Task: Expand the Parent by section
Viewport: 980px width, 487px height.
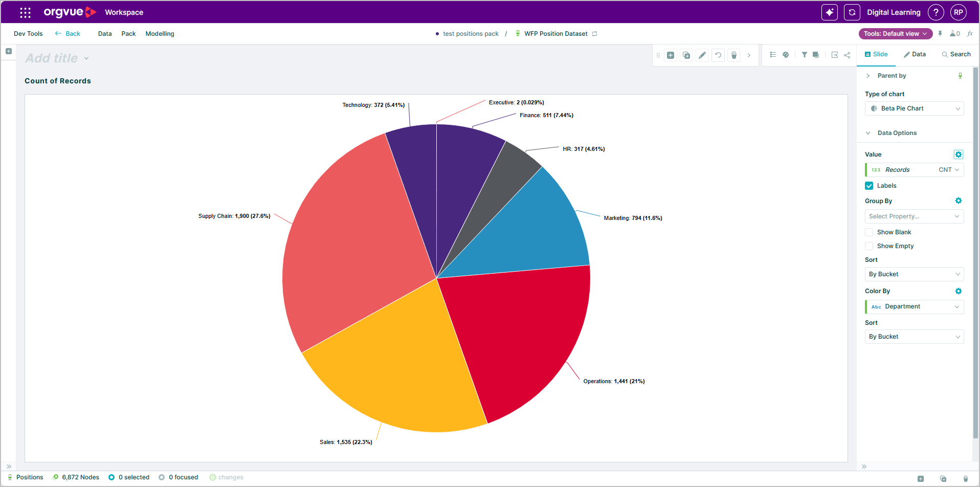Action: [x=868, y=76]
